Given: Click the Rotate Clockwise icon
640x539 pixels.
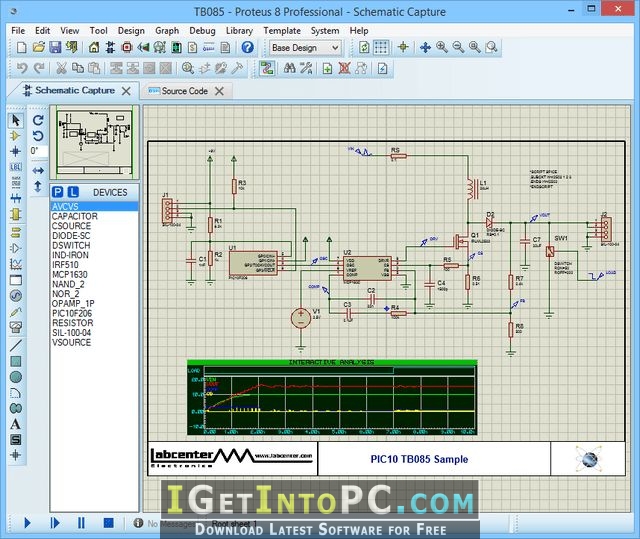Looking at the screenshot, I should click(x=38, y=120).
